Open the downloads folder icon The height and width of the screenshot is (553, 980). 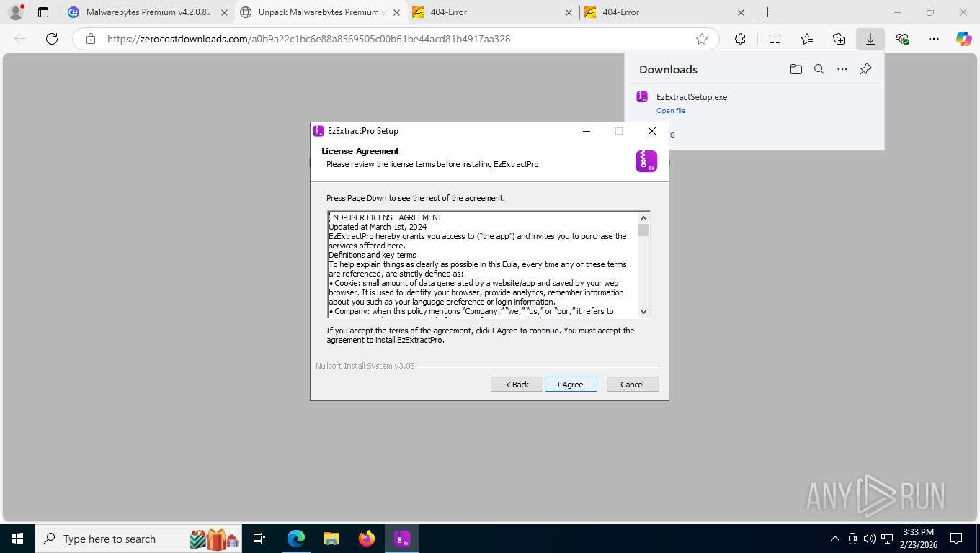[796, 69]
